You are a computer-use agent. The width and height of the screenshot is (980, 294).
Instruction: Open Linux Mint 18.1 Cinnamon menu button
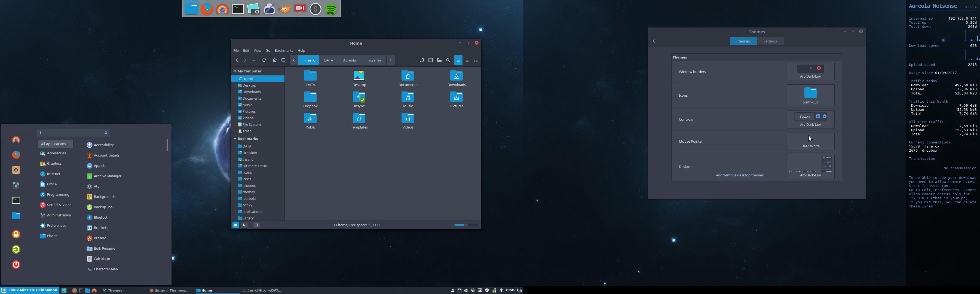30,290
